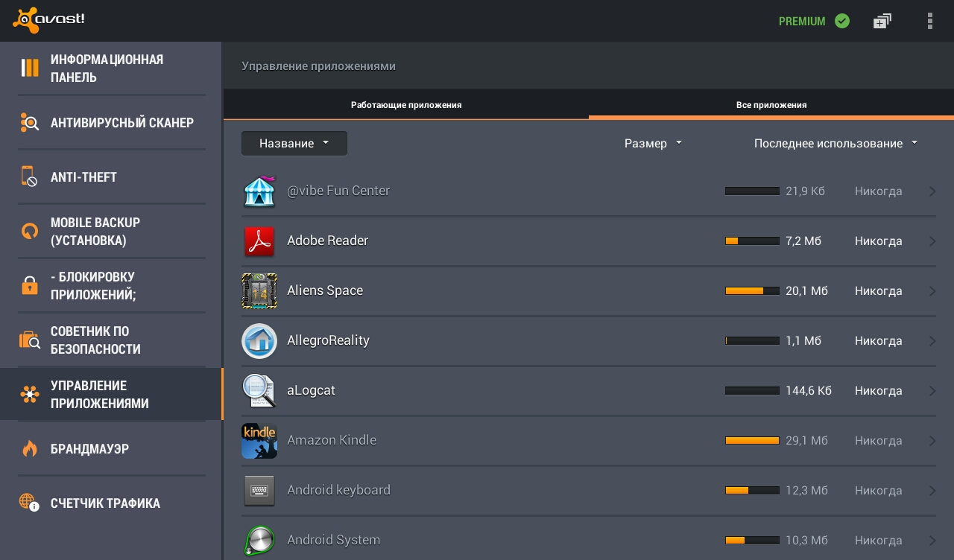Open the Последнее использование sorting dropdown
The height and width of the screenshot is (560, 954).
[835, 143]
